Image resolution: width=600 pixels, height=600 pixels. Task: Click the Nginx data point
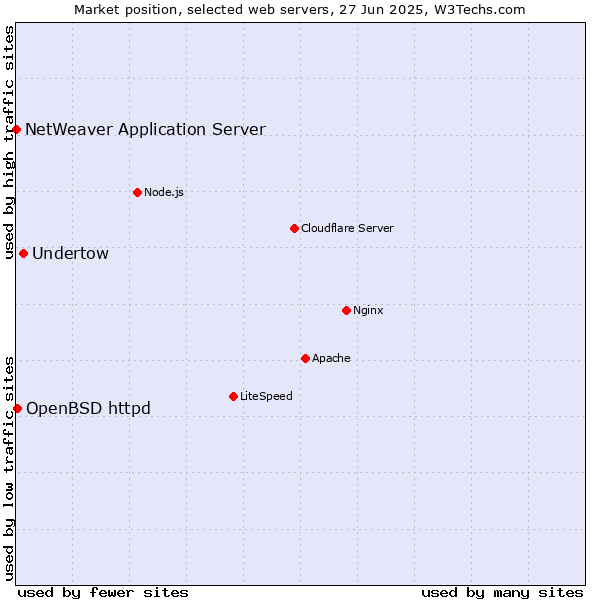click(x=347, y=310)
